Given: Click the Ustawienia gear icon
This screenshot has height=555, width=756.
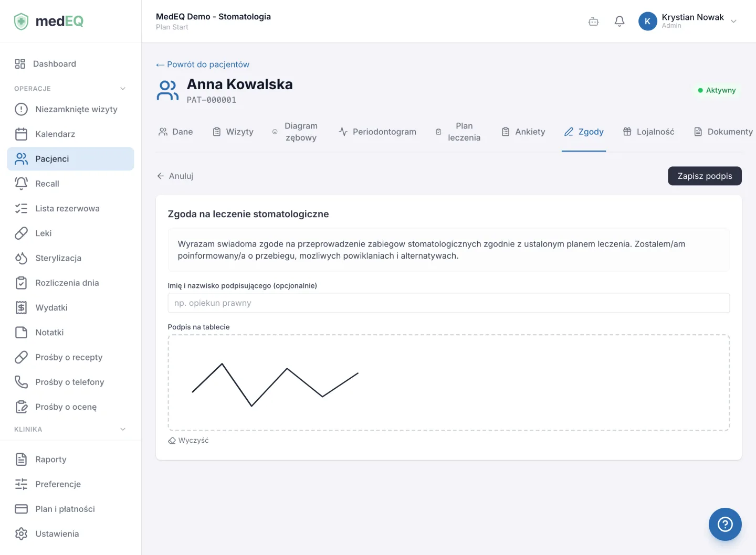Looking at the screenshot, I should coord(21,533).
